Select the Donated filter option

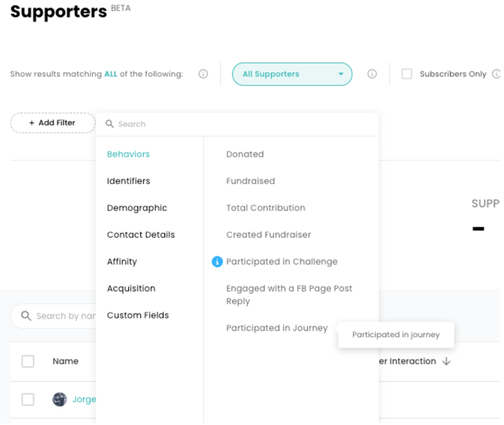pyautogui.click(x=245, y=154)
